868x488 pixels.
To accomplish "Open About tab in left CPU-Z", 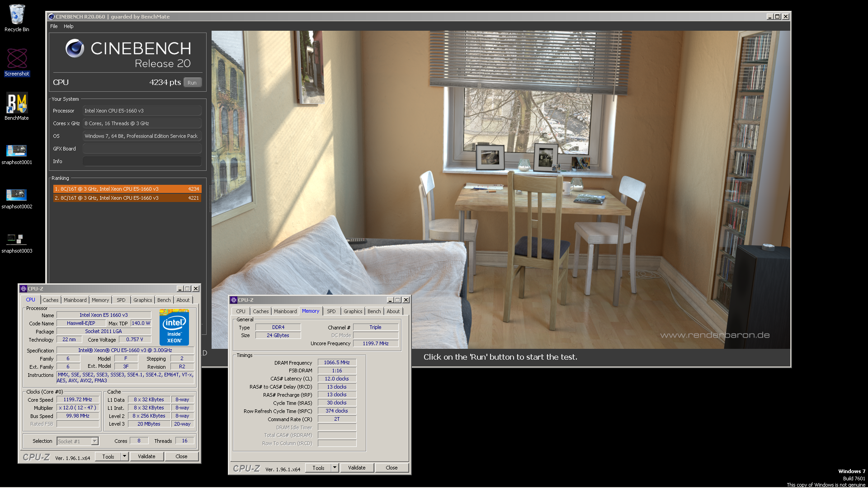I will click(x=183, y=300).
